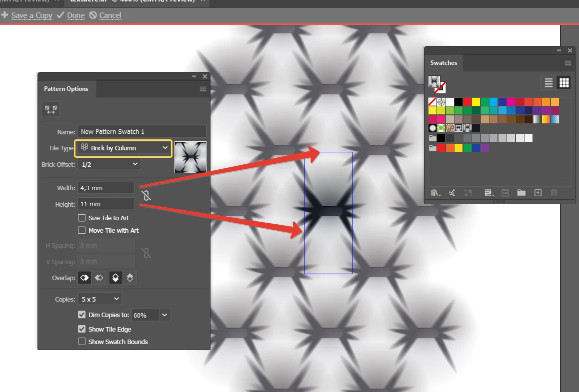Select the Fill box in Swatches panel
579x392 pixels.
pyautogui.click(x=434, y=81)
